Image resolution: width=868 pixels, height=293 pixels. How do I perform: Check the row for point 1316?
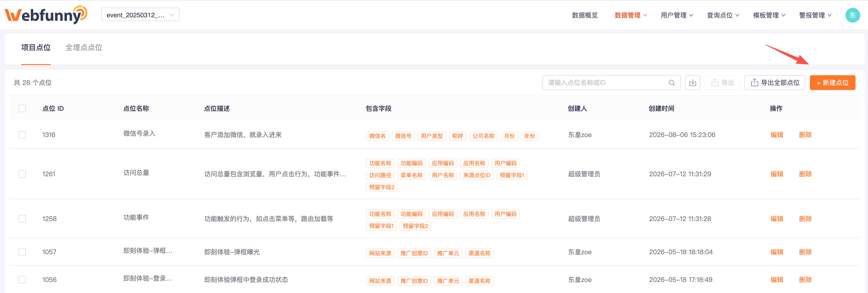[x=22, y=135]
